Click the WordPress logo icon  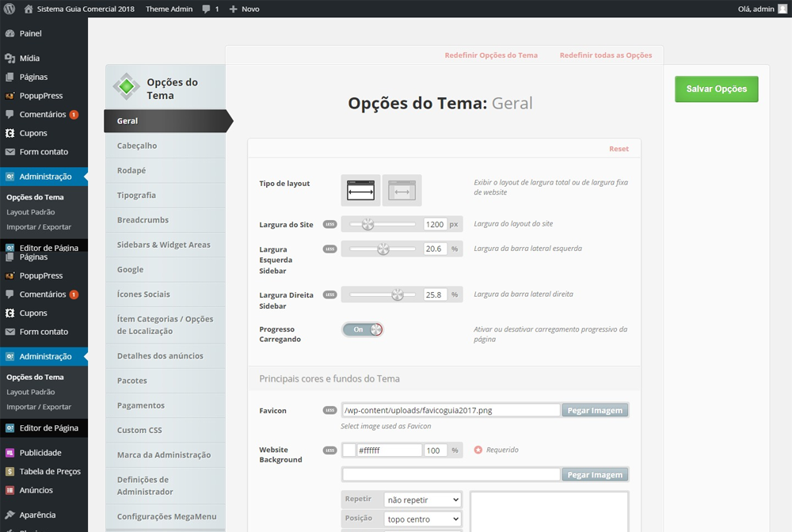[x=10, y=9]
